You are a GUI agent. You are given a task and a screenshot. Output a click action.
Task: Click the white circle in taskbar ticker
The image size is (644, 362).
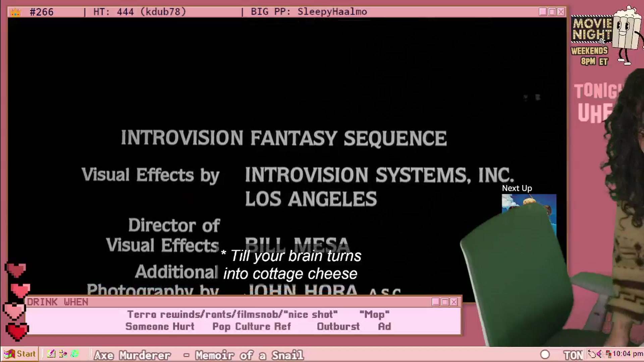(545, 354)
